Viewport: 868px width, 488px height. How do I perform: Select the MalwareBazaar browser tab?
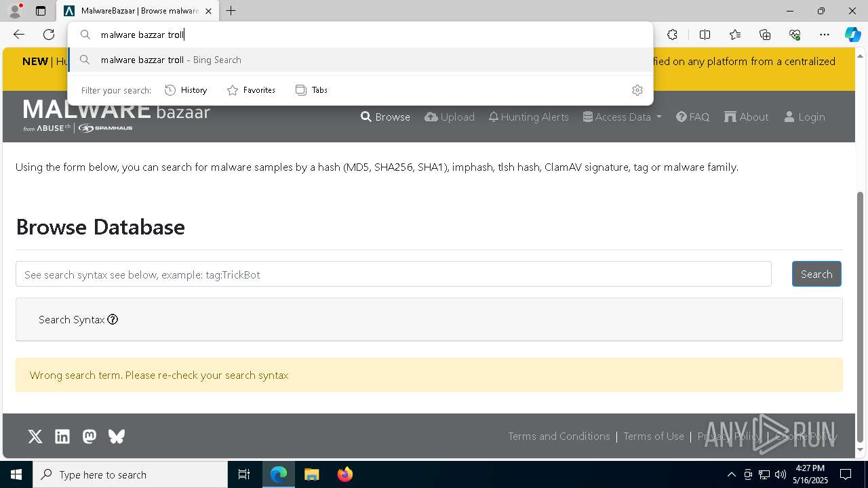138,11
